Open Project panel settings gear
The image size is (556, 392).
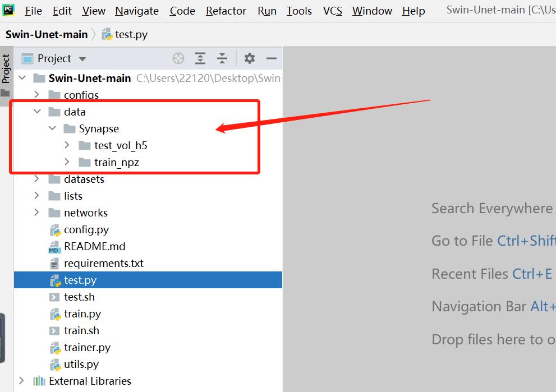[x=250, y=58]
